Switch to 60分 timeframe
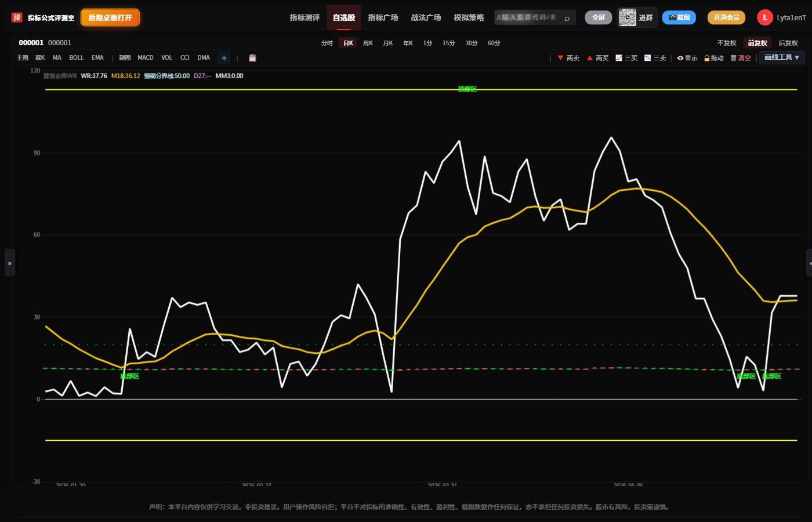The height and width of the screenshot is (522, 812). pos(494,43)
